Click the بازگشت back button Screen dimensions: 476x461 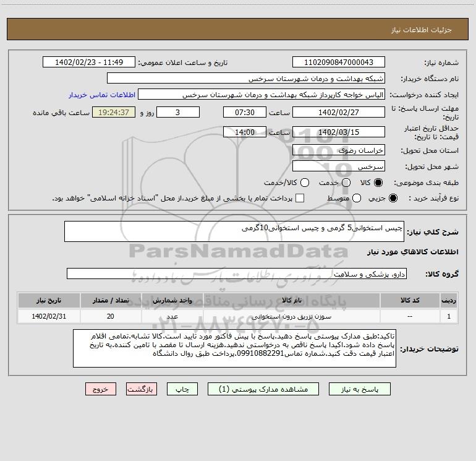[x=142, y=389]
